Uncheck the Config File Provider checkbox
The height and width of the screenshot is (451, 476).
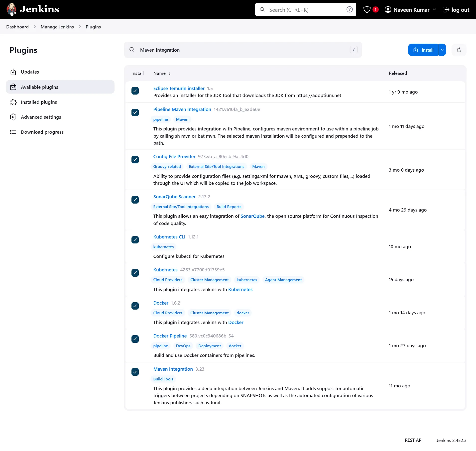(x=135, y=160)
